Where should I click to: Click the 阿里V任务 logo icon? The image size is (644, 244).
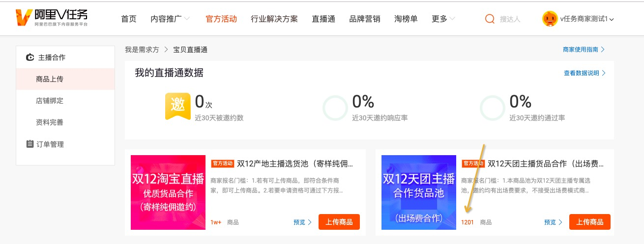pos(23,18)
